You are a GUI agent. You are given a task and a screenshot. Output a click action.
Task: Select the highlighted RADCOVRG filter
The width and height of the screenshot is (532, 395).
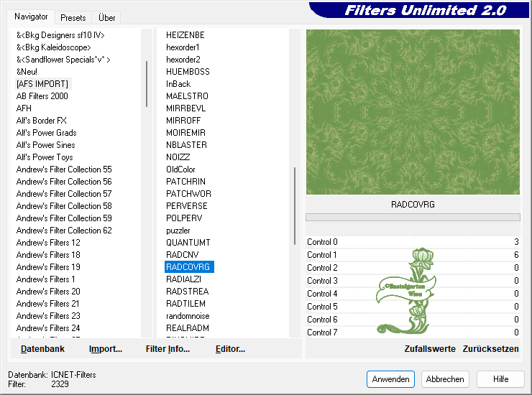click(189, 267)
